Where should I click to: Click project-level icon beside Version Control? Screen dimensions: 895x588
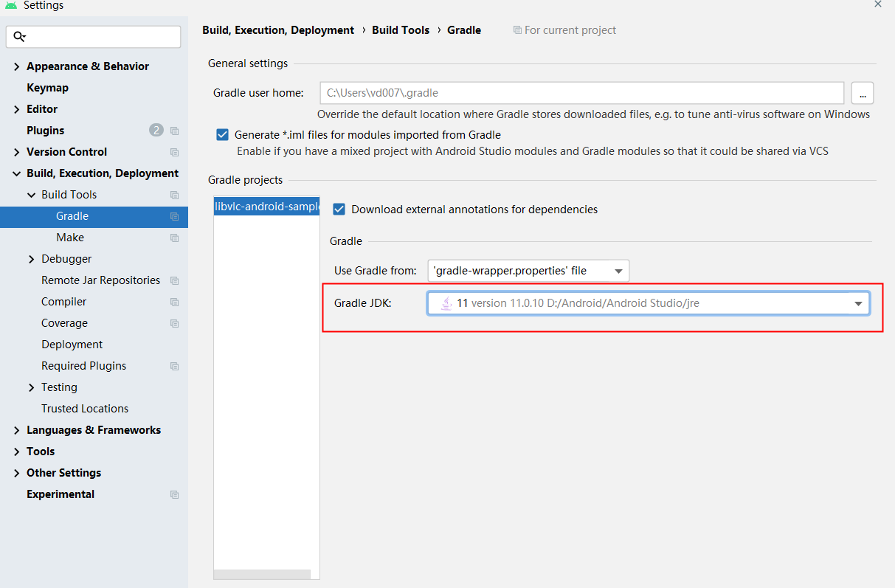tap(175, 152)
